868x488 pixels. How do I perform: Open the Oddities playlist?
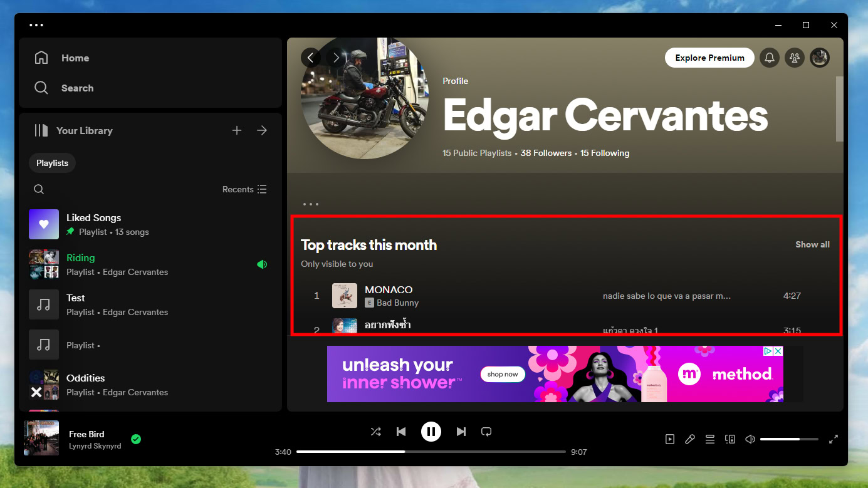pos(150,385)
